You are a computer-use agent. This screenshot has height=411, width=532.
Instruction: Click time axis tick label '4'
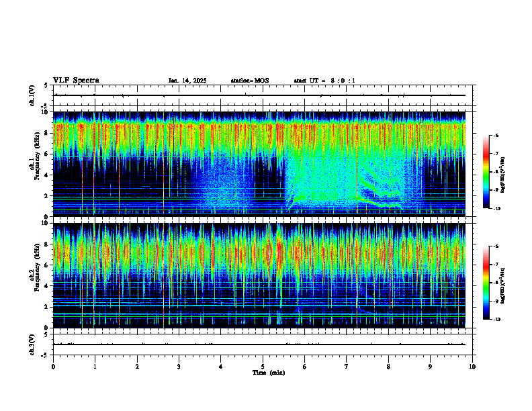click(x=221, y=367)
